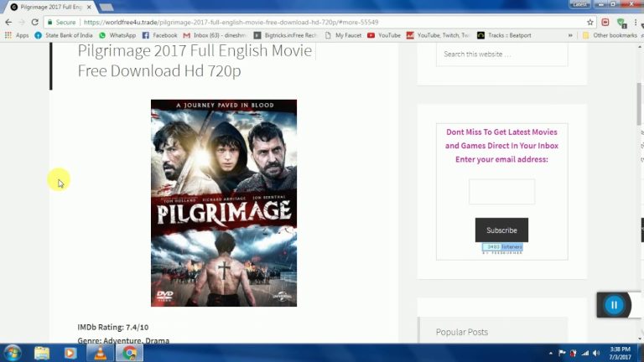Open the Gmail Inbox (63) bookmark
The height and width of the screenshot is (362, 644).
[x=215, y=35]
